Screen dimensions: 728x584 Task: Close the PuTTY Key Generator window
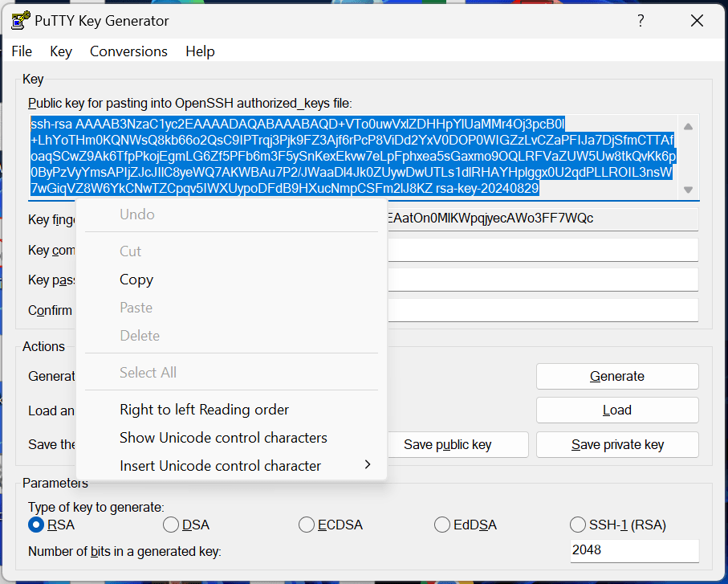pyautogui.click(x=697, y=20)
